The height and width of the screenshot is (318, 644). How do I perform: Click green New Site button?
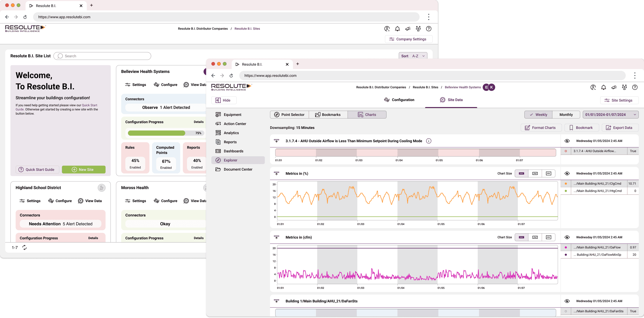[x=84, y=170]
